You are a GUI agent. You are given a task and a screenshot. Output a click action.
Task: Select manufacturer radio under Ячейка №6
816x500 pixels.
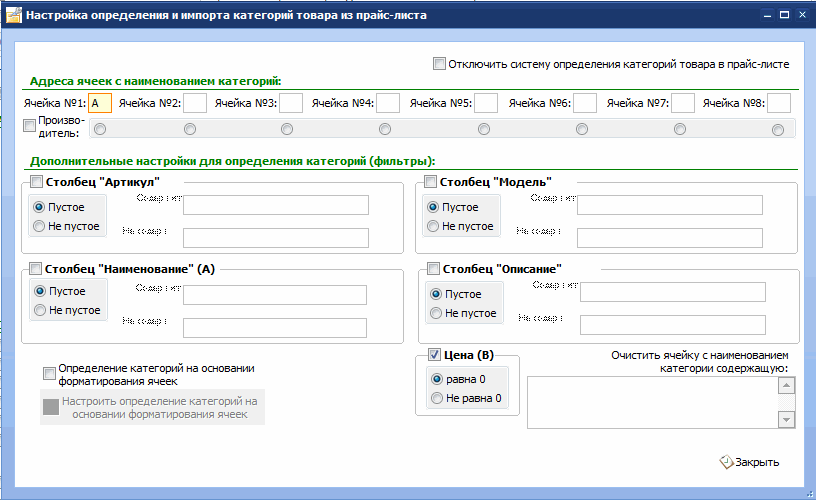click(x=582, y=129)
